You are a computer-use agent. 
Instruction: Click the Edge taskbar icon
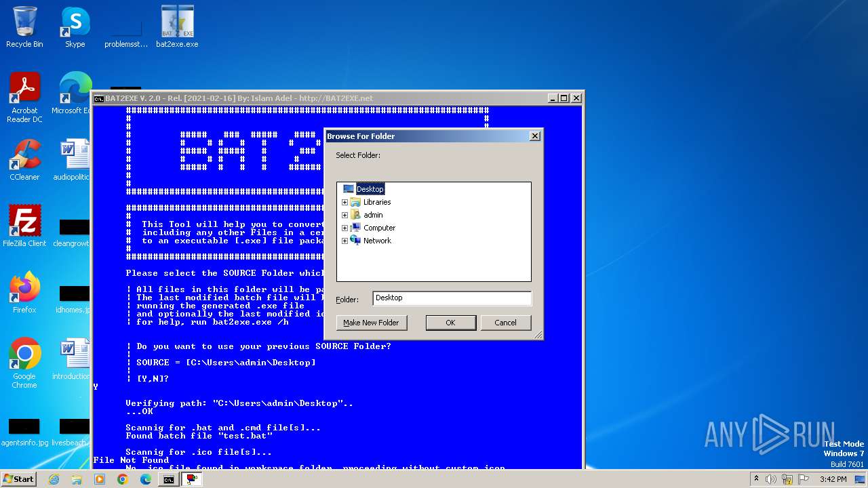pos(146,479)
